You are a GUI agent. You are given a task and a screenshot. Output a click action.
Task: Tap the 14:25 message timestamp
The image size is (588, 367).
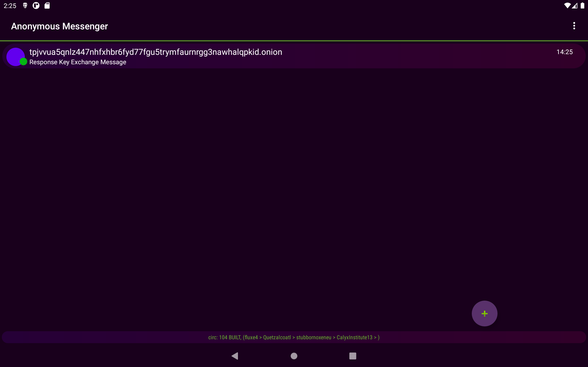click(564, 52)
